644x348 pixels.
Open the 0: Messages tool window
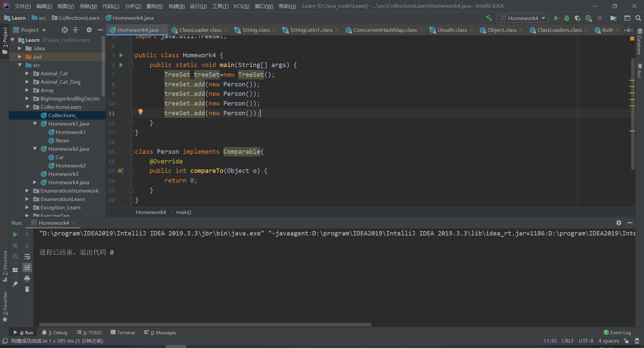coord(160,333)
